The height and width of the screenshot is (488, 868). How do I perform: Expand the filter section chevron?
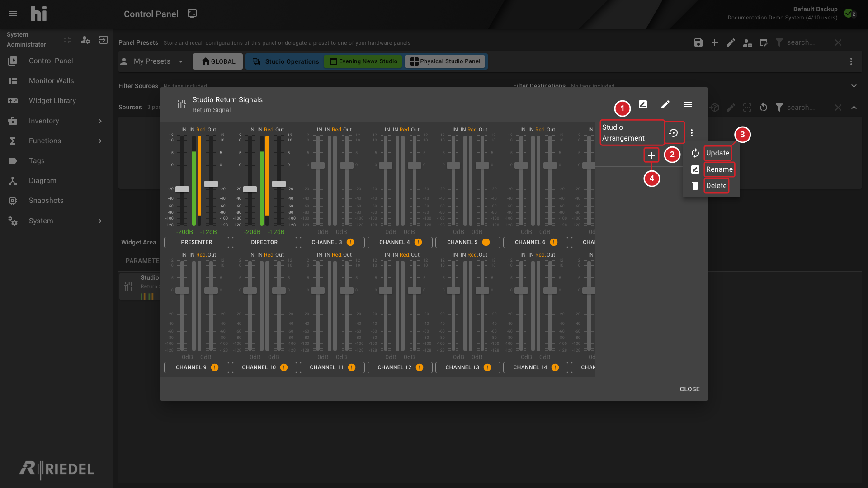pyautogui.click(x=854, y=86)
